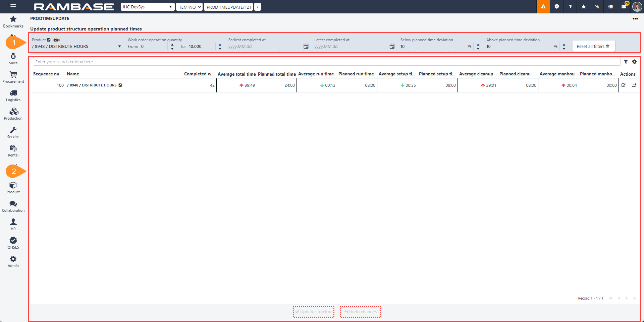Click the Update structure button

(313, 312)
